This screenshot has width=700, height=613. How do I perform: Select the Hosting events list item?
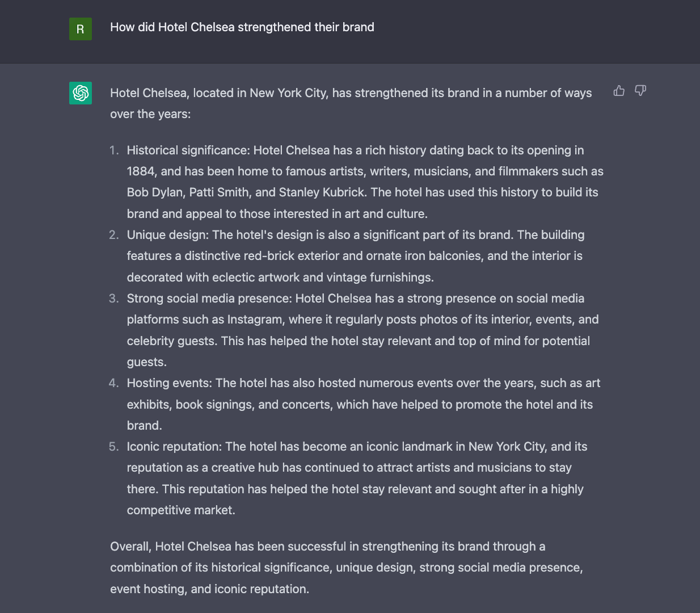(363, 404)
